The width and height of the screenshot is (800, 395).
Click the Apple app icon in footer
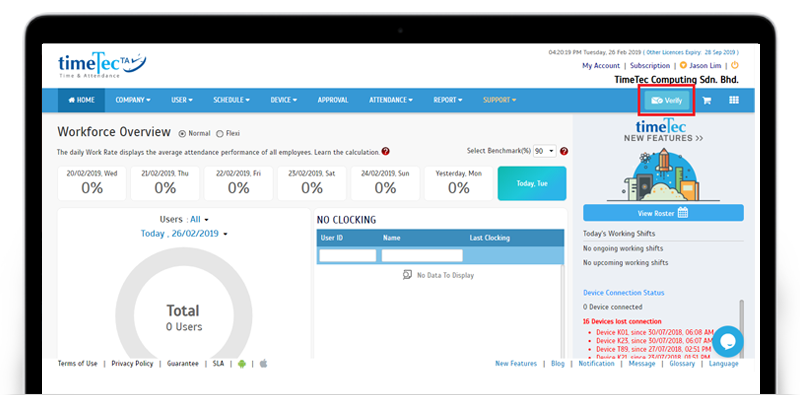pos(264,364)
